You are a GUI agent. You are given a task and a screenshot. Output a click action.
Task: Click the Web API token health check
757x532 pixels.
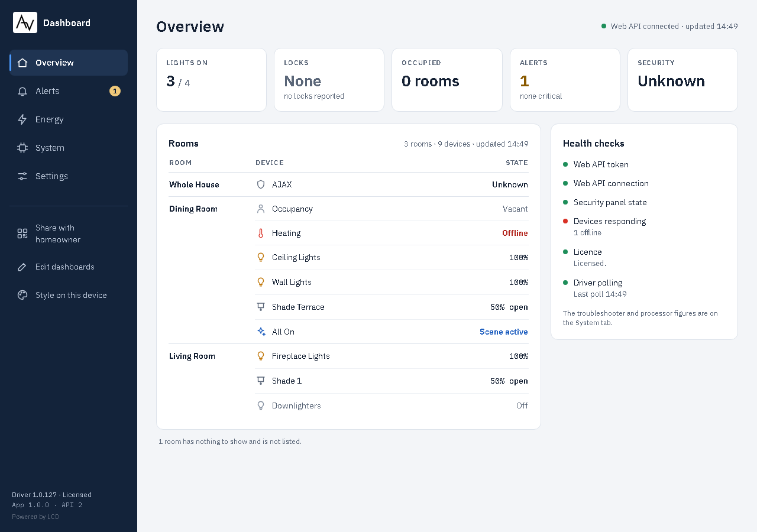point(644,164)
